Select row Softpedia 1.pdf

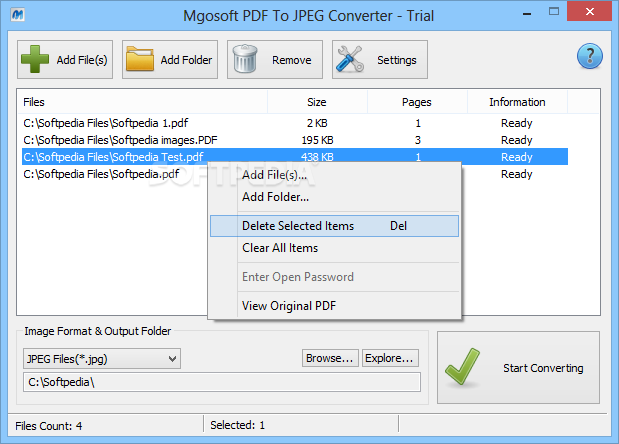(x=295, y=123)
